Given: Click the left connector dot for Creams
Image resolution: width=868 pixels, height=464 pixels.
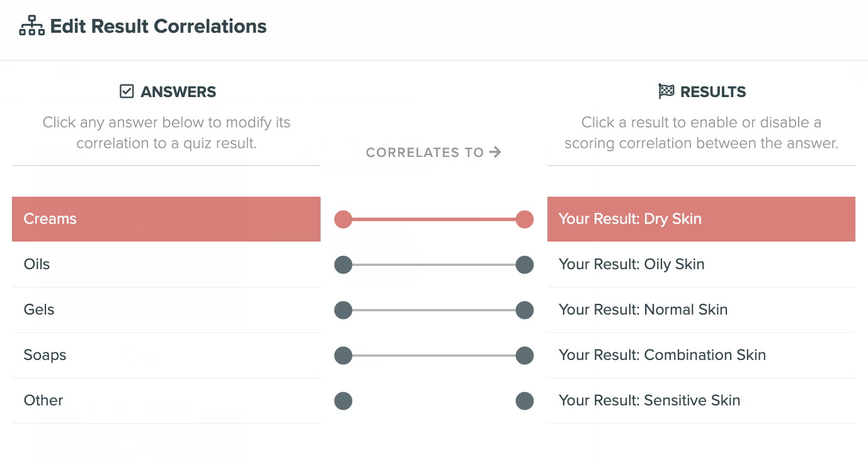Looking at the screenshot, I should click(343, 219).
